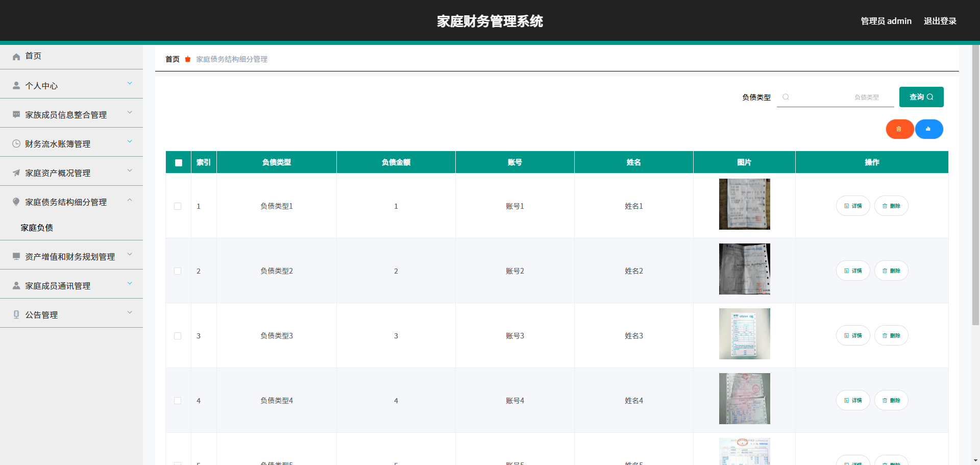Click the 首页 breadcrumb link
This screenshot has width=980, height=465.
coord(172,59)
